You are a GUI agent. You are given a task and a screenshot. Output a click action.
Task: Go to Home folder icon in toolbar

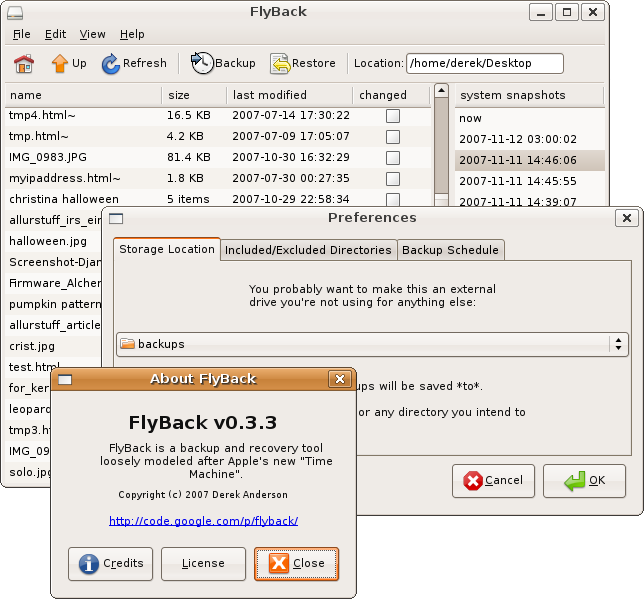point(24,64)
